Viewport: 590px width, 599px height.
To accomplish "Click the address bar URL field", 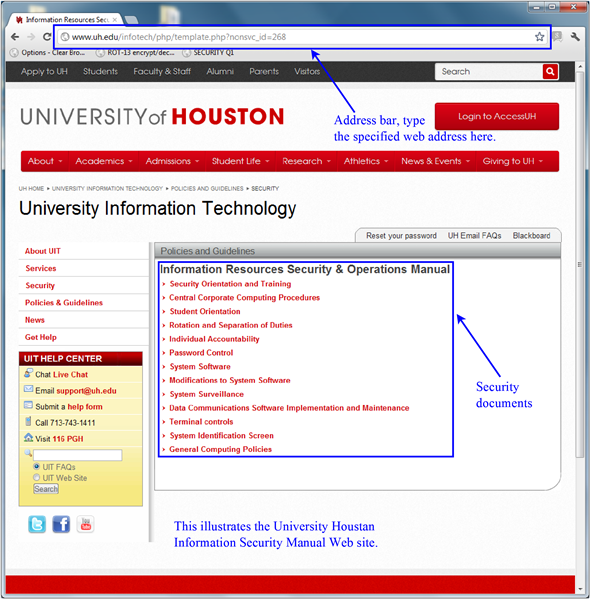I will (x=302, y=37).
